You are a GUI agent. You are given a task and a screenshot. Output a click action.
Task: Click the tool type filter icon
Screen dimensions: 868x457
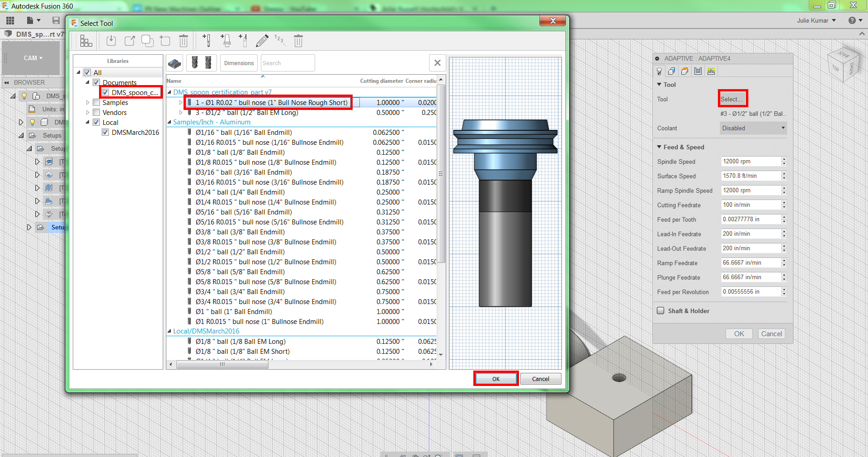[202, 63]
